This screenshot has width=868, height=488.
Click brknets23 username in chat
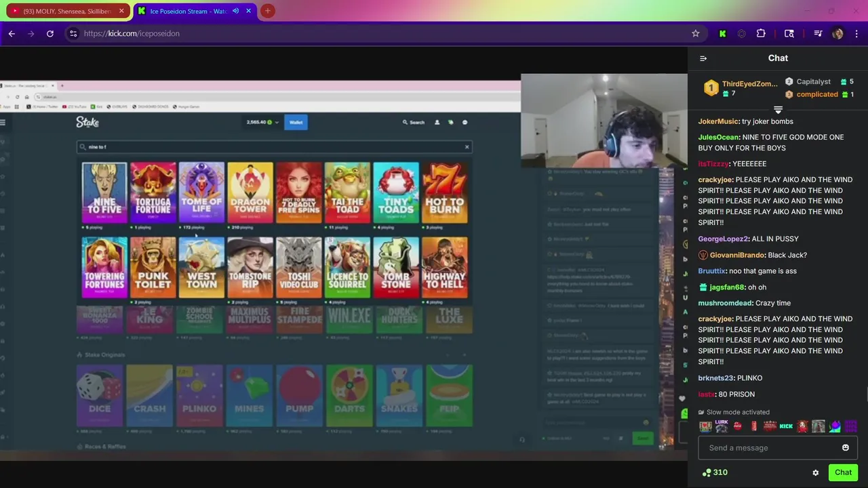[x=715, y=378]
